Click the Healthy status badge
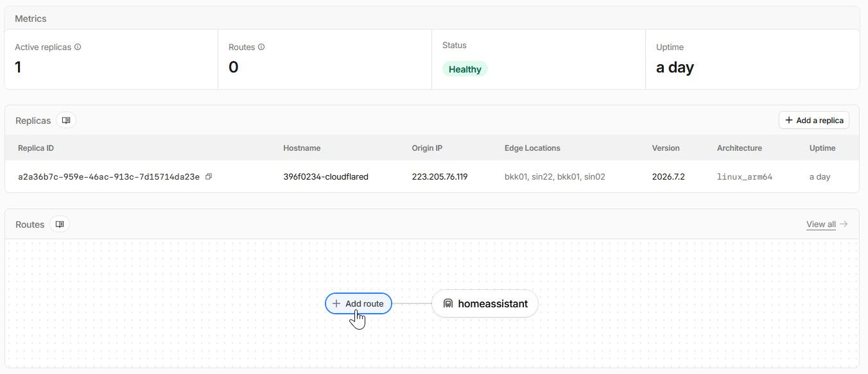The image size is (868, 374). (x=465, y=69)
